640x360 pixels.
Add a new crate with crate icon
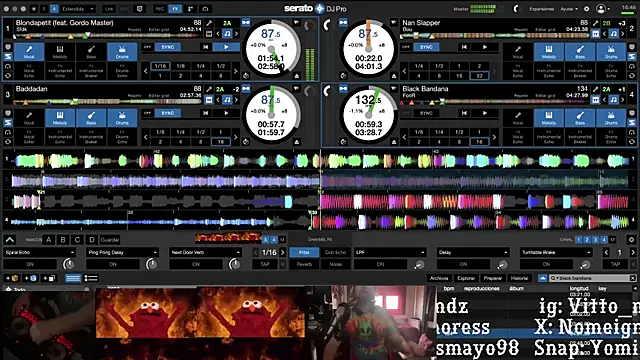pyautogui.click(x=13, y=278)
